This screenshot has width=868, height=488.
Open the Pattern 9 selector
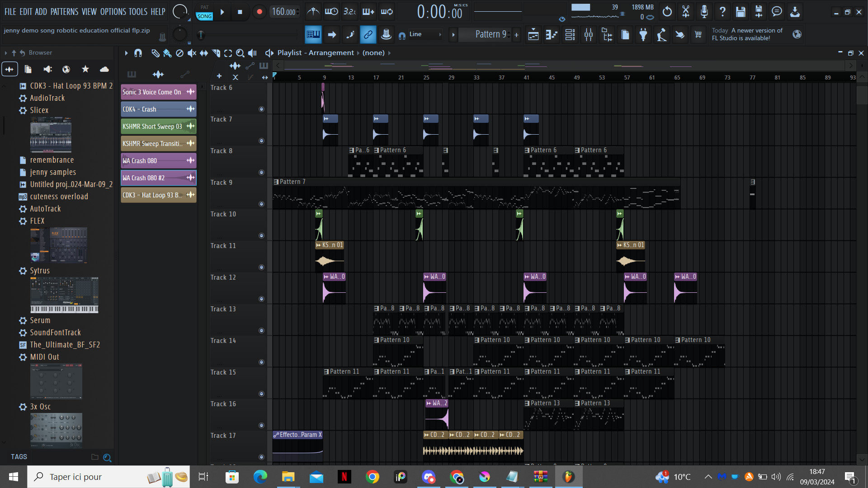491,34
